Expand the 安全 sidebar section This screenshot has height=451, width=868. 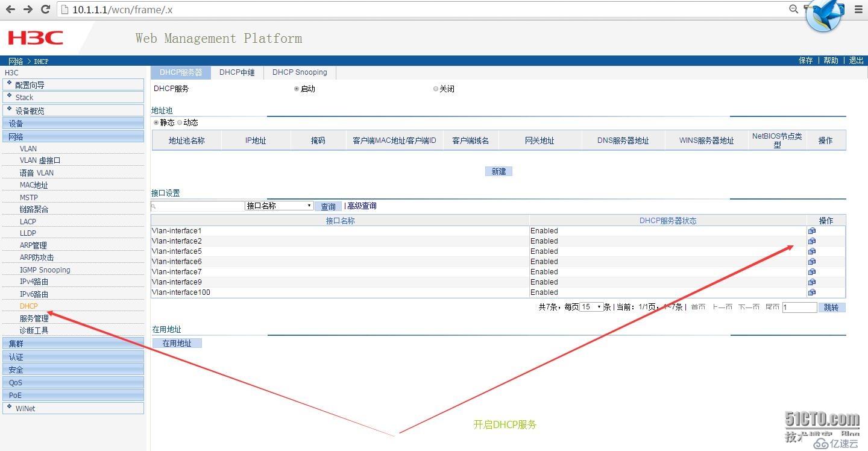point(73,370)
